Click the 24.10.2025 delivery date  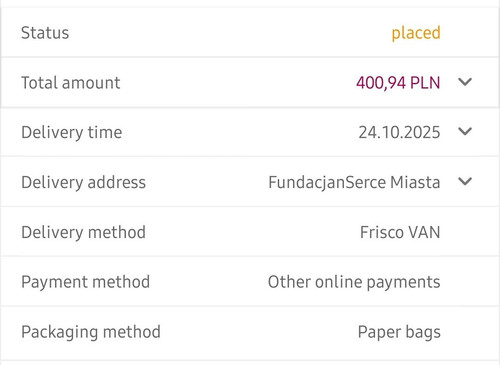399,132
